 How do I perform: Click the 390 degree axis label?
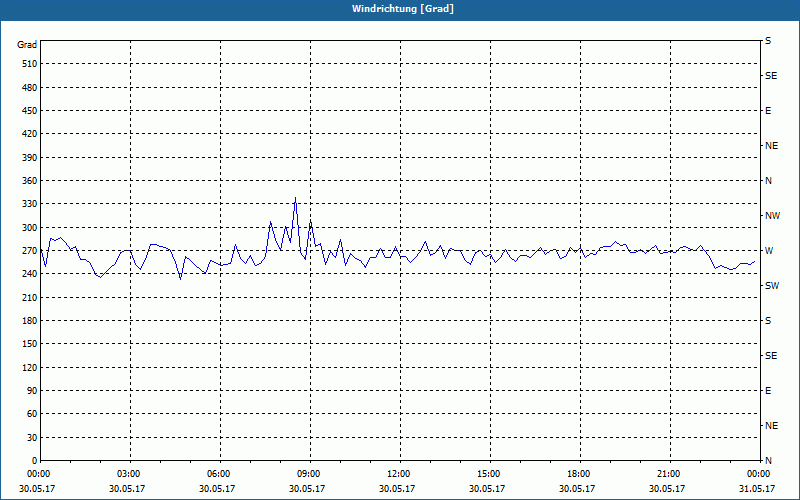coord(29,158)
